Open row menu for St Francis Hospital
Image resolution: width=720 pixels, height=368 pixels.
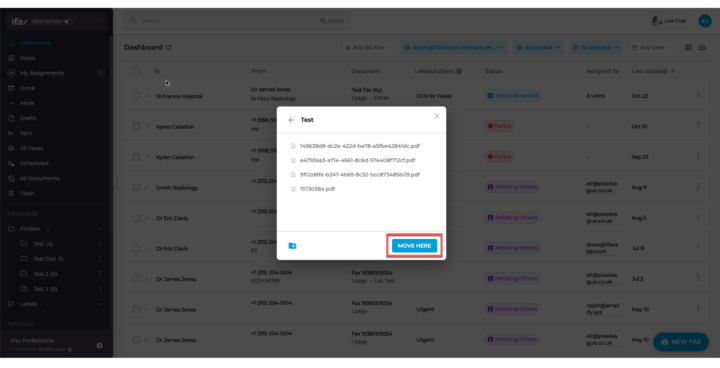point(698,95)
